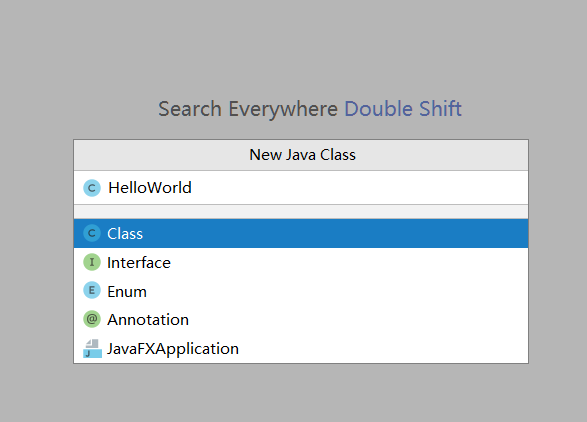
Task: Click the empty area right of JavaFXApplication
Action: tap(382, 349)
